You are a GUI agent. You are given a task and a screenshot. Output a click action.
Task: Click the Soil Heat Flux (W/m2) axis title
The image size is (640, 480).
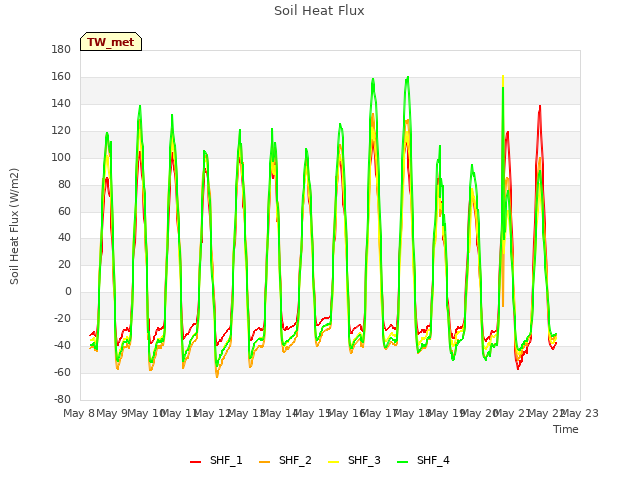tap(14, 226)
